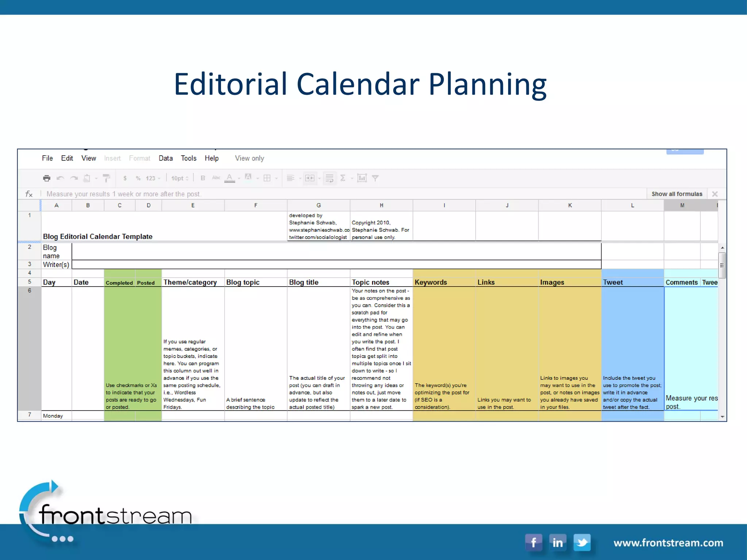The width and height of the screenshot is (747, 560).
Task: Click the cell borders grid icon
Action: point(267,178)
